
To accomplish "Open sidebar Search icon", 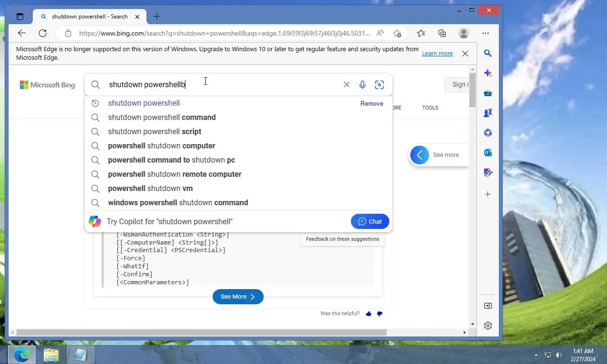I will point(488,53).
